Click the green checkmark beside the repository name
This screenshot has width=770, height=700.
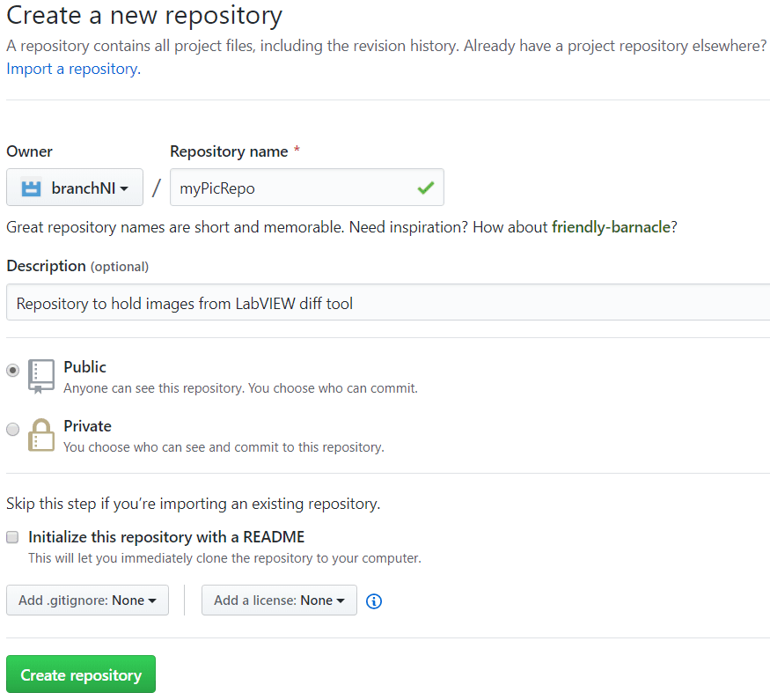coord(426,187)
